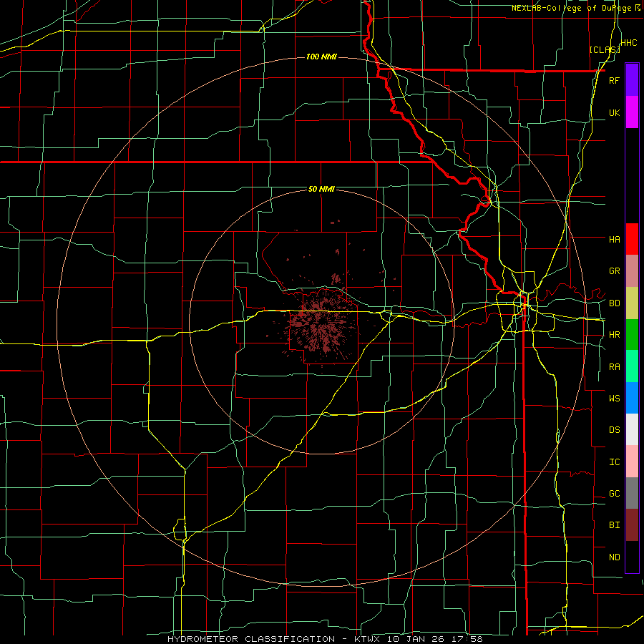Click the RA legend label

(614, 367)
